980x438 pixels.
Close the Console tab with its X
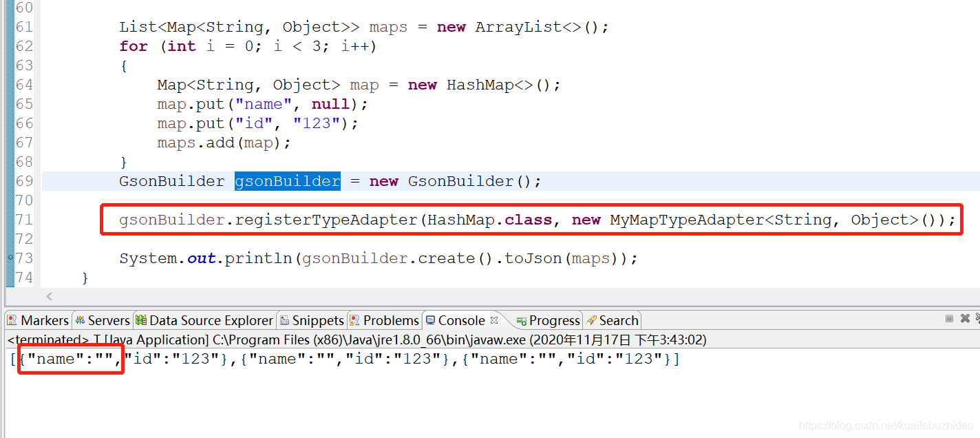[493, 320]
